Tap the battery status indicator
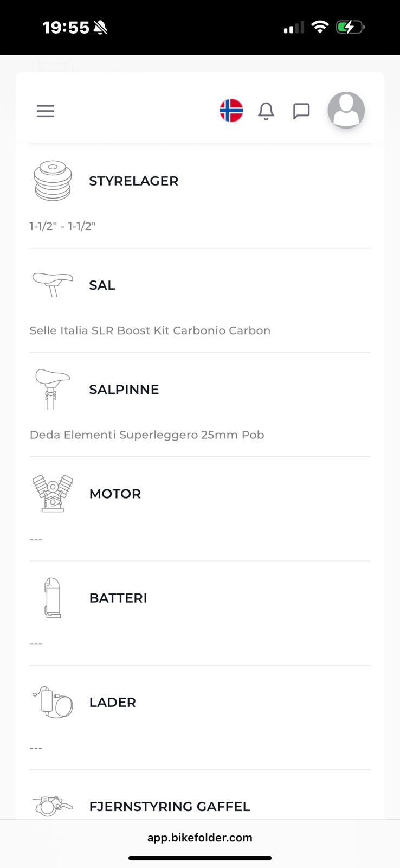Screen dimensions: 400x868 (350, 27)
